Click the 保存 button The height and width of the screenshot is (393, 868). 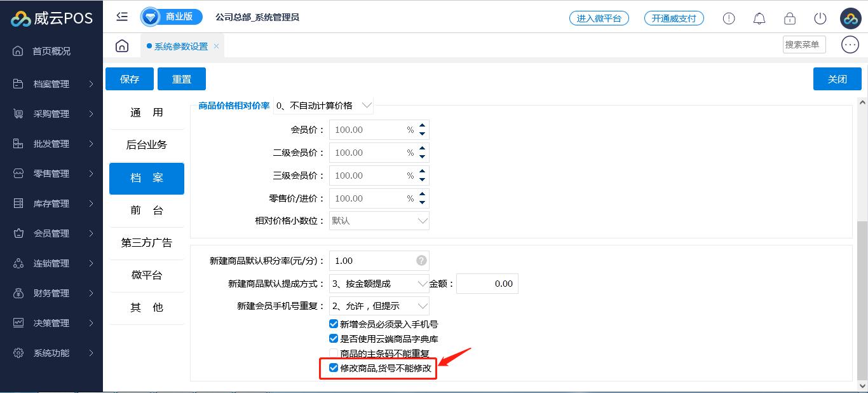click(130, 79)
